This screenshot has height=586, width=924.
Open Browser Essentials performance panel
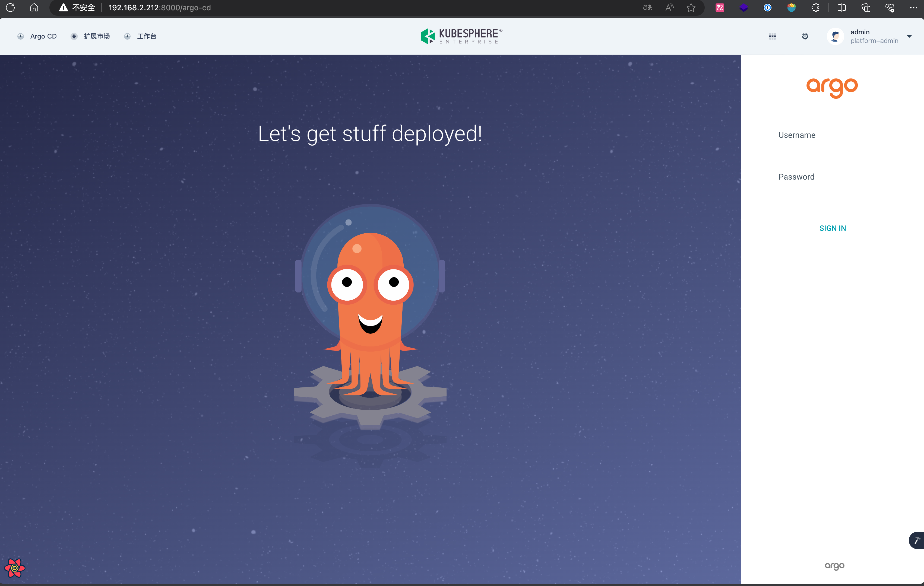pos(890,8)
